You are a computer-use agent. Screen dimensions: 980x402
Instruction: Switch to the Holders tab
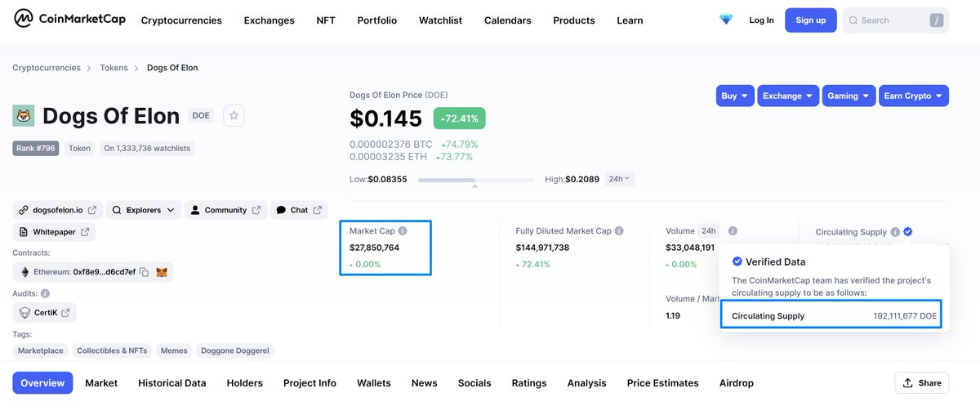coord(245,382)
